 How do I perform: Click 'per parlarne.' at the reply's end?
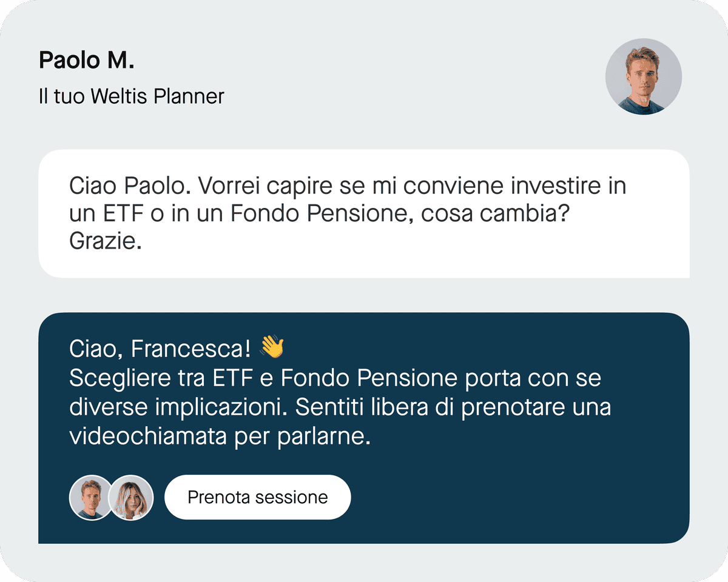[302, 436]
